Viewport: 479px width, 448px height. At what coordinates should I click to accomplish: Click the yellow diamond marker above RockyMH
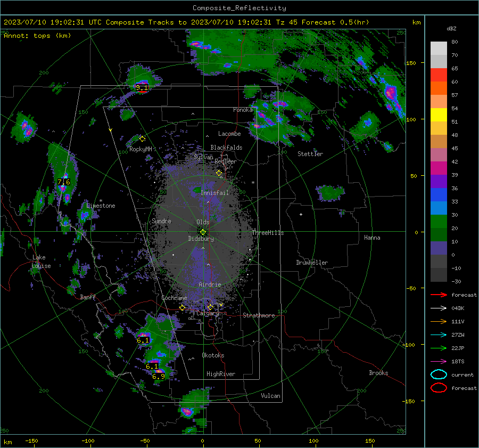click(x=142, y=139)
